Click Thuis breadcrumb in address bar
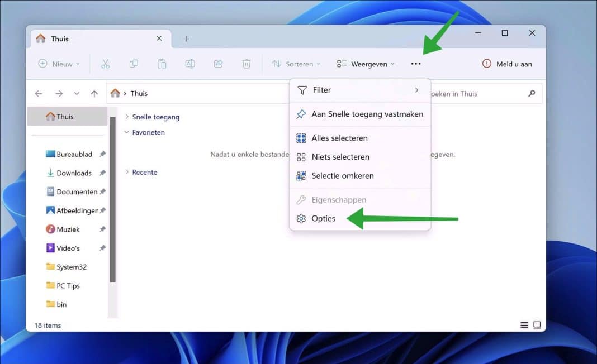The width and height of the screenshot is (597, 364). tap(139, 94)
